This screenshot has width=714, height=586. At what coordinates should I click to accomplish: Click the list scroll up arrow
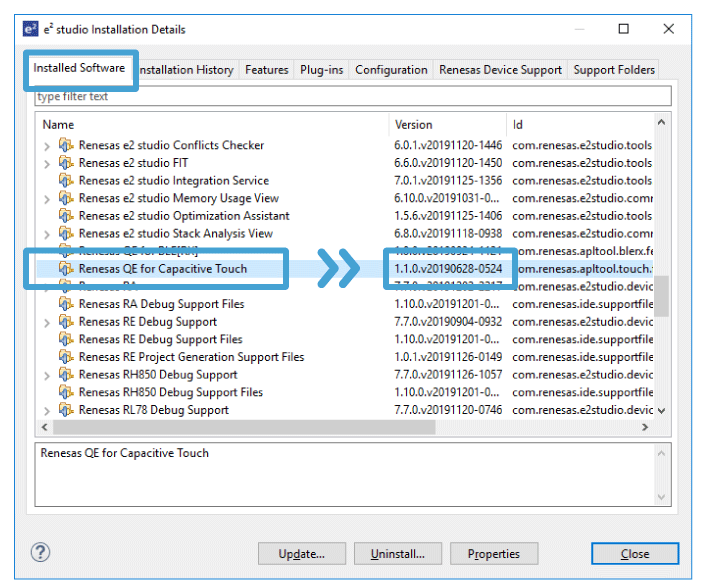click(x=662, y=122)
